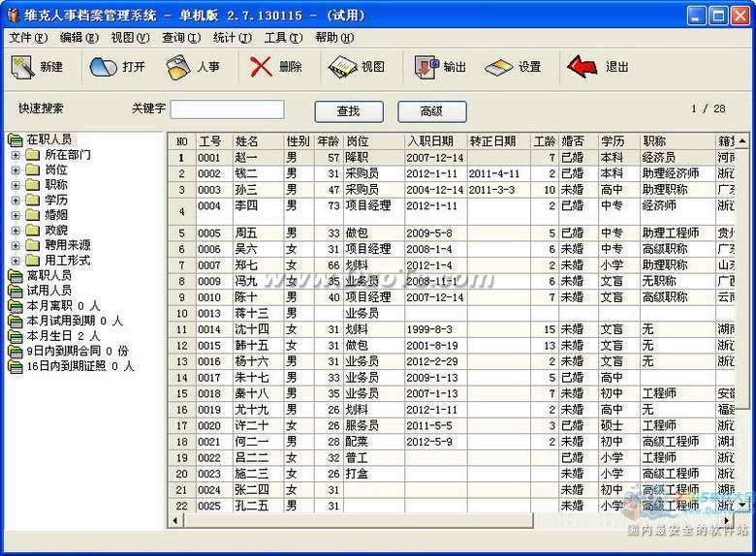Click the date 1999-8-3 cell
The image size is (756, 556).
tap(436, 329)
